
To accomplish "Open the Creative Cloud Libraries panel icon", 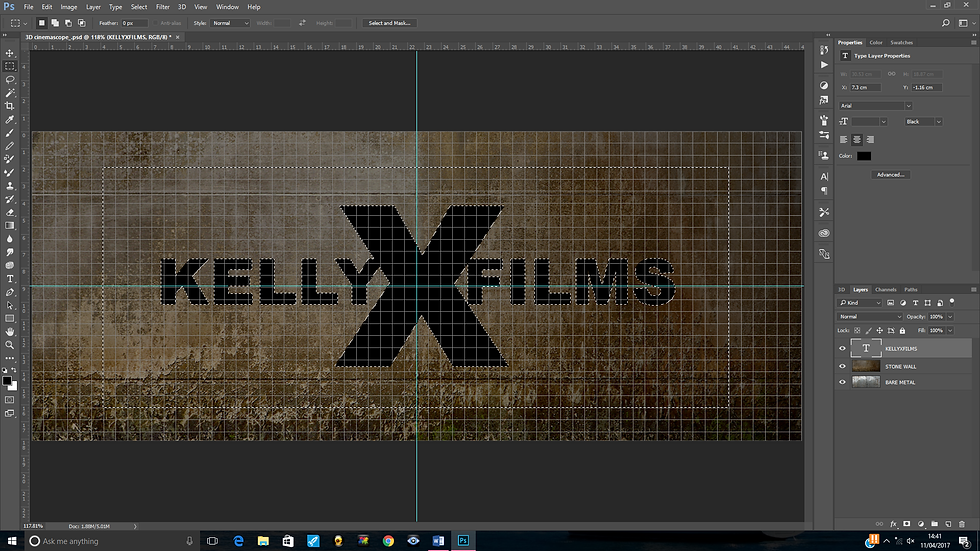I will pos(824,233).
